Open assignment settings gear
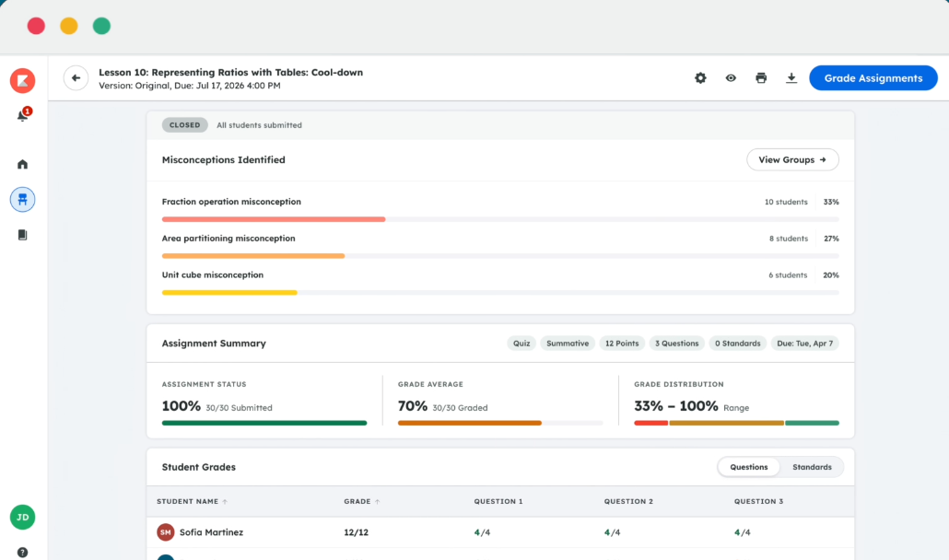This screenshot has width=949, height=560. 700,78
